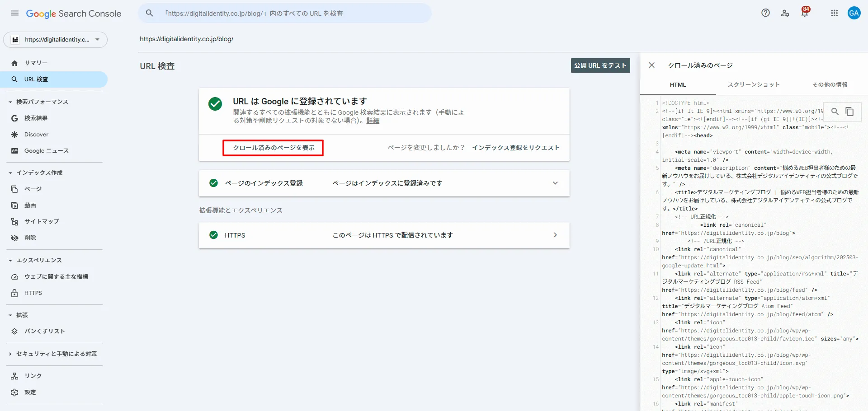Close the クロール済みのページ panel
Screen dimensions: 868x411
[x=651, y=65]
